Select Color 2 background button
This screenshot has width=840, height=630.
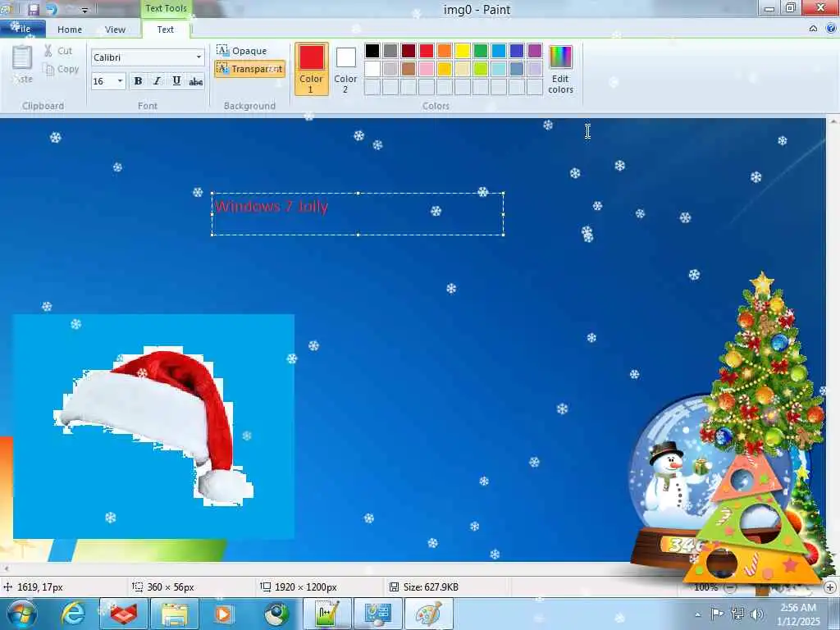pyautogui.click(x=345, y=69)
